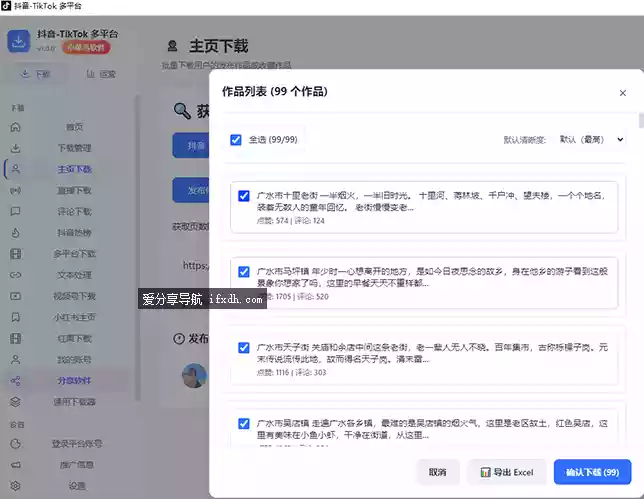
Task: Open 文本处理 link icon
Action: [16, 275]
